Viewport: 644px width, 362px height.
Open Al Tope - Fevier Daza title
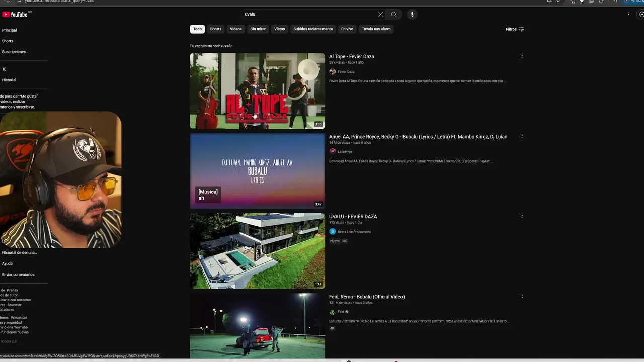click(352, 56)
